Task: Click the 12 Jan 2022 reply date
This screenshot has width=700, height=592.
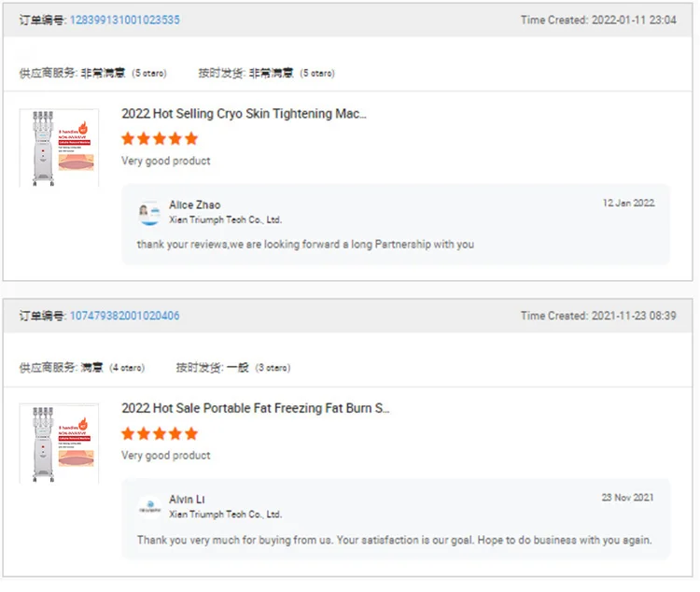Action: [628, 204]
